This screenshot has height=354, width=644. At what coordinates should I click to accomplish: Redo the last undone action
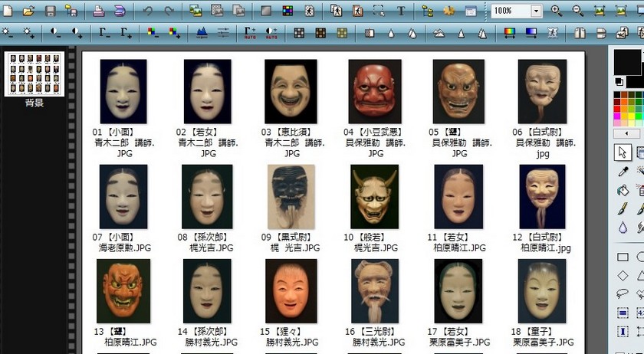[x=169, y=11]
